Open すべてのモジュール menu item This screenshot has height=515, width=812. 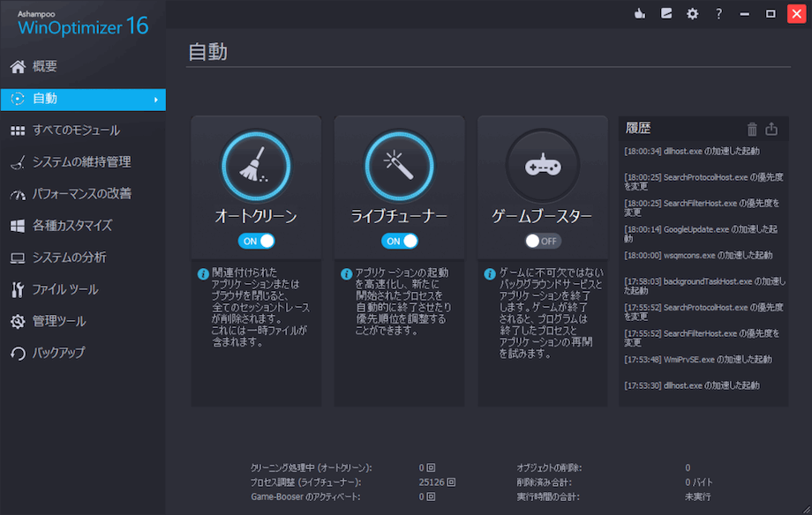[83, 131]
